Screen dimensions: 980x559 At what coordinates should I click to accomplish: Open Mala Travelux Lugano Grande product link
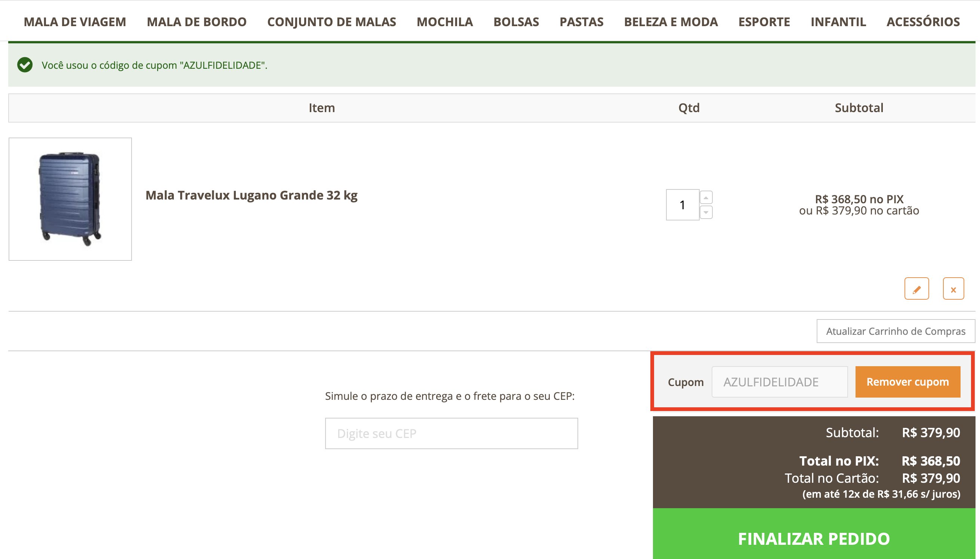(x=252, y=195)
